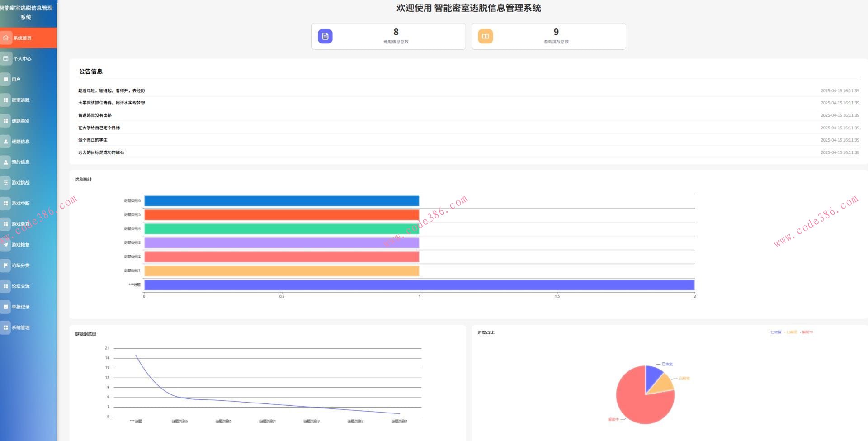Click the red 解密中 pie slice
This screenshot has height=441, width=868.
tap(637, 403)
